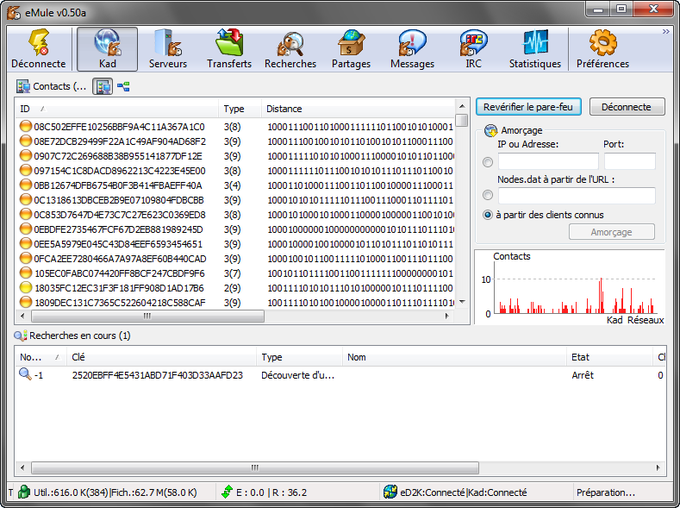Click icon of contact 105EC0FABC074420FF88CF247CBDF9F6
The width and height of the screenshot is (680, 508).
26,273
